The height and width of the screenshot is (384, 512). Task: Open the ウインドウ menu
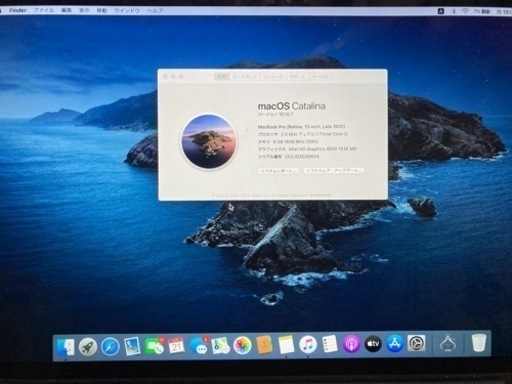tap(127, 10)
